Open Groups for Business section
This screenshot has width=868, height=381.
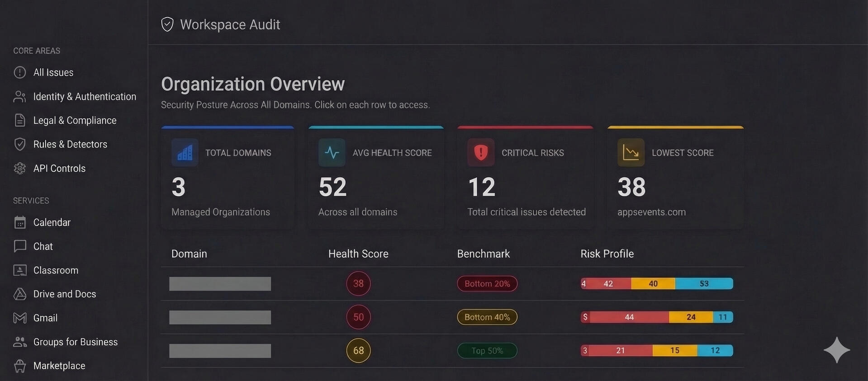[x=75, y=342]
